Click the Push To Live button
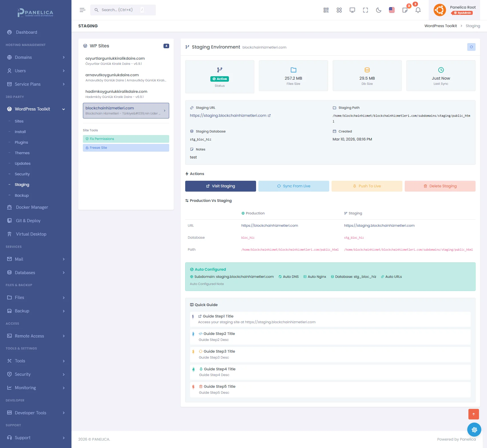487x448 pixels. pos(367,186)
